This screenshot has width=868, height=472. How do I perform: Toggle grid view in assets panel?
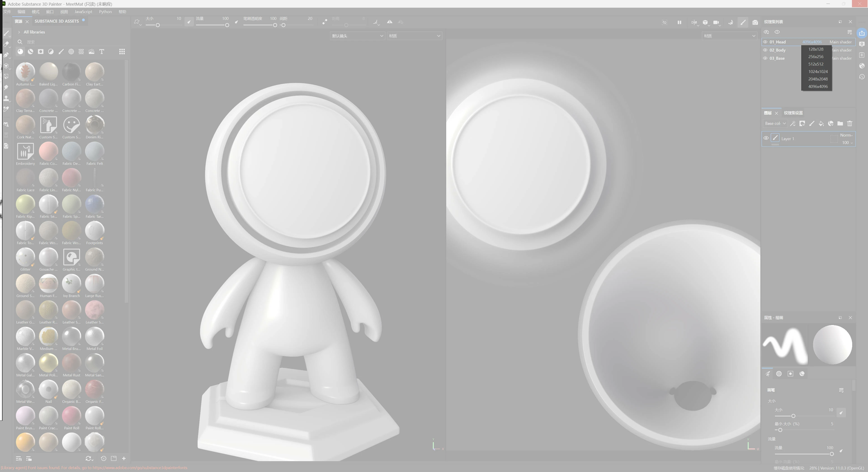[x=122, y=52]
